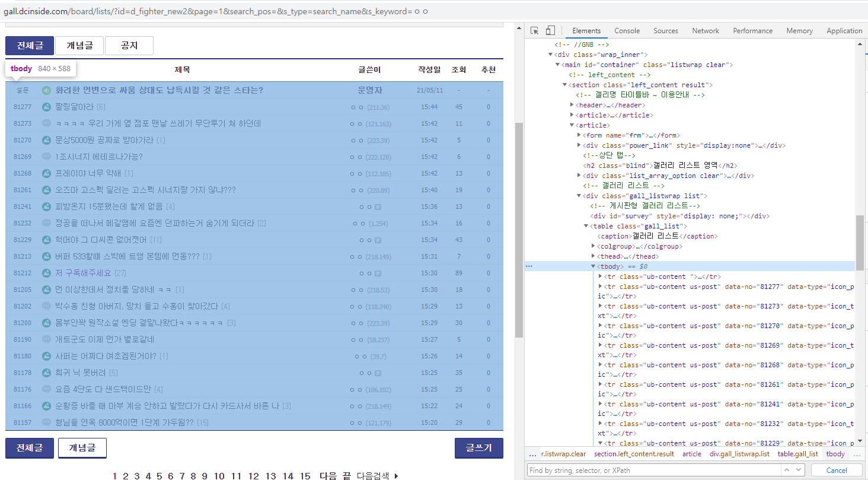The width and height of the screenshot is (868, 480).
Task: Click the find-next down arrow in DevTools search
Action: tap(799, 470)
